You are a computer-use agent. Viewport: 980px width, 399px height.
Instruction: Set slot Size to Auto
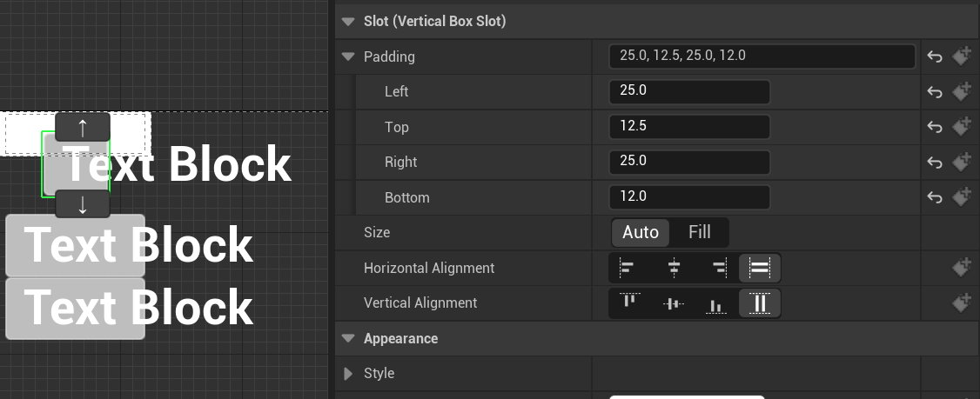click(641, 232)
